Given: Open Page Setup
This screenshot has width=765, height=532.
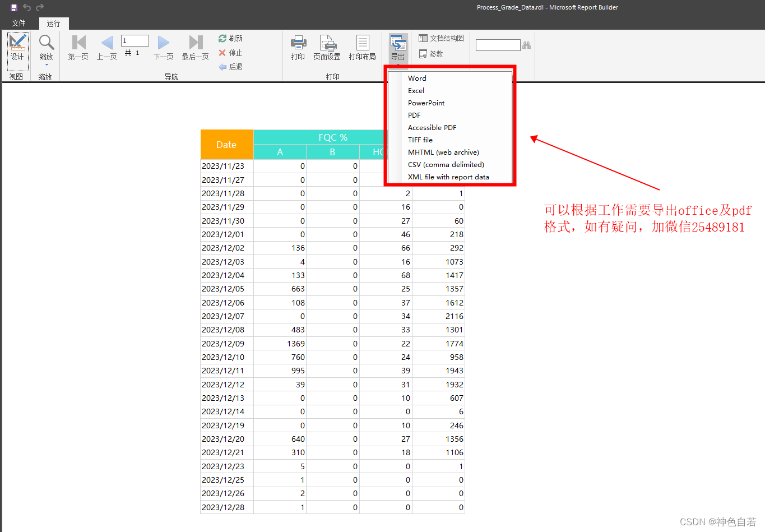Looking at the screenshot, I should pos(327,48).
